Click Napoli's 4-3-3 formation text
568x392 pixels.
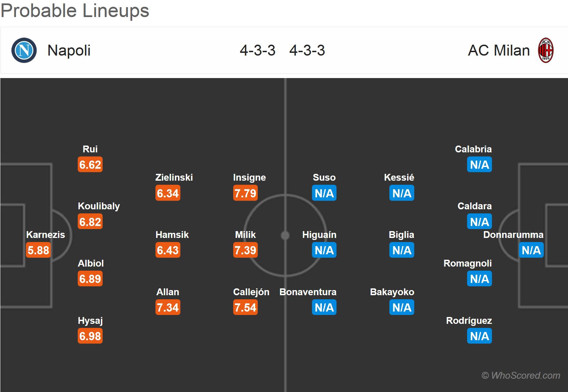pos(257,50)
